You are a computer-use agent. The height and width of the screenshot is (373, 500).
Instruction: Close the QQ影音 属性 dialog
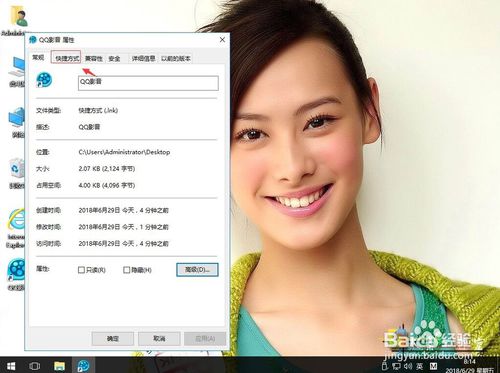(222, 40)
